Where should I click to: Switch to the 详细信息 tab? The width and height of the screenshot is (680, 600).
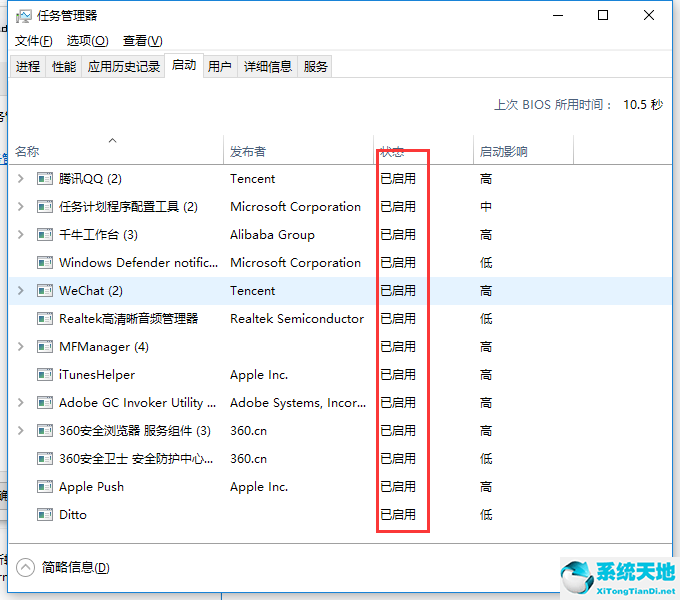tap(268, 66)
